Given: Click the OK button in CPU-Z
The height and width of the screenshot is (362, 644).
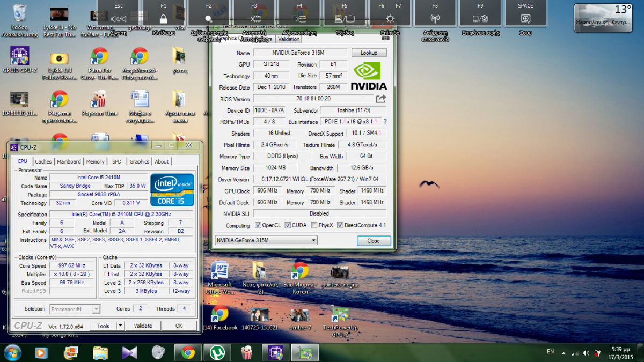Looking at the screenshot, I should pyautogui.click(x=179, y=326).
